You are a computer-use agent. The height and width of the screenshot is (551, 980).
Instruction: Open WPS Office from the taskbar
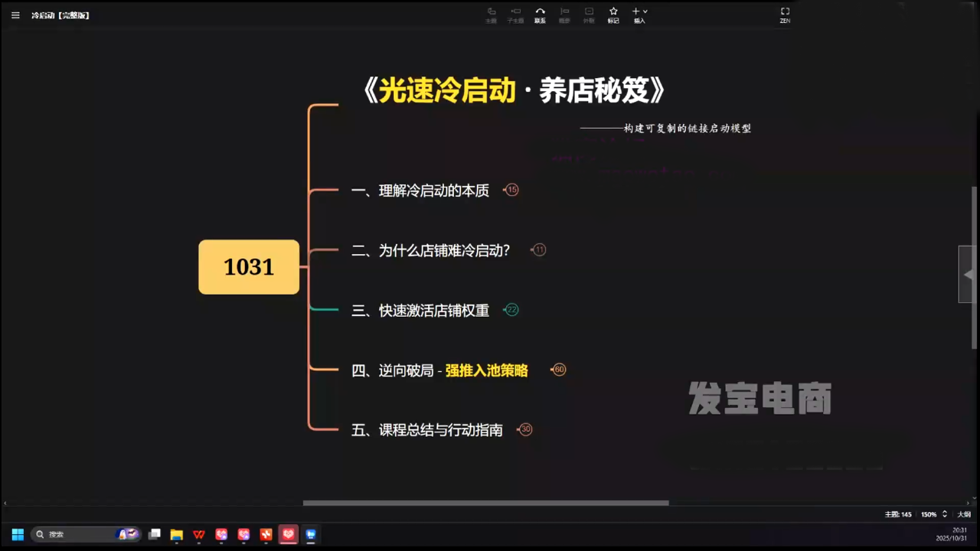[x=199, y=534]
